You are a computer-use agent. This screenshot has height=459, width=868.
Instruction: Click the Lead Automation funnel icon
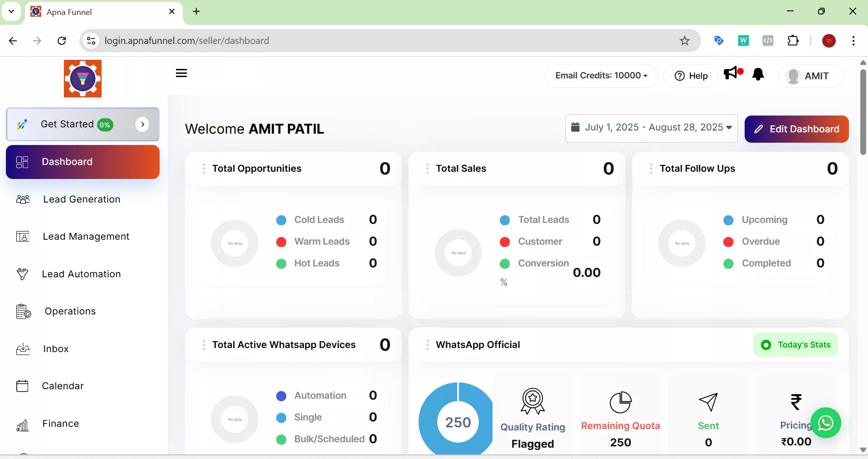22,274
